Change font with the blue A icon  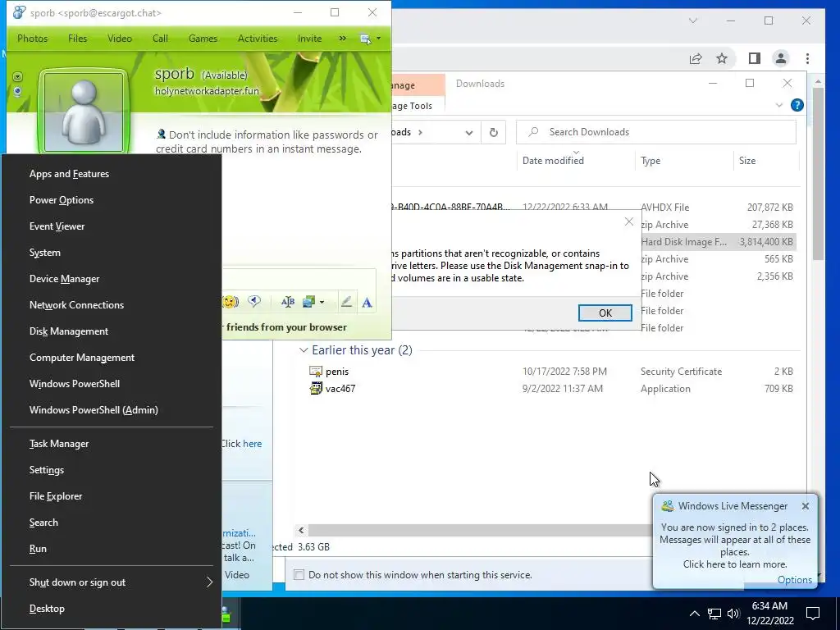[367, 303]
